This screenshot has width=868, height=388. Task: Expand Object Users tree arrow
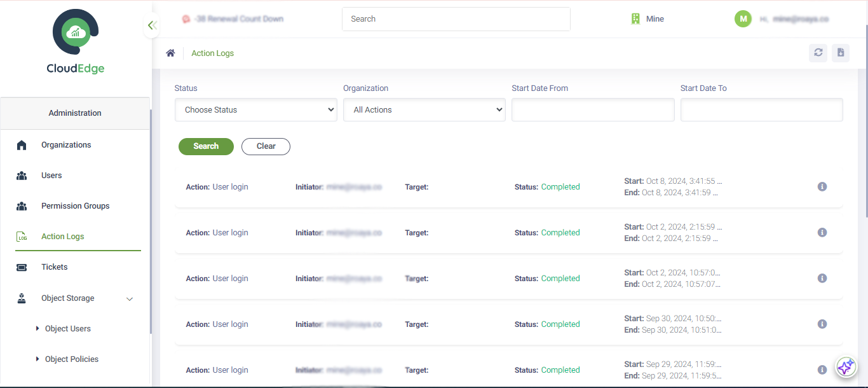(38, 329)
